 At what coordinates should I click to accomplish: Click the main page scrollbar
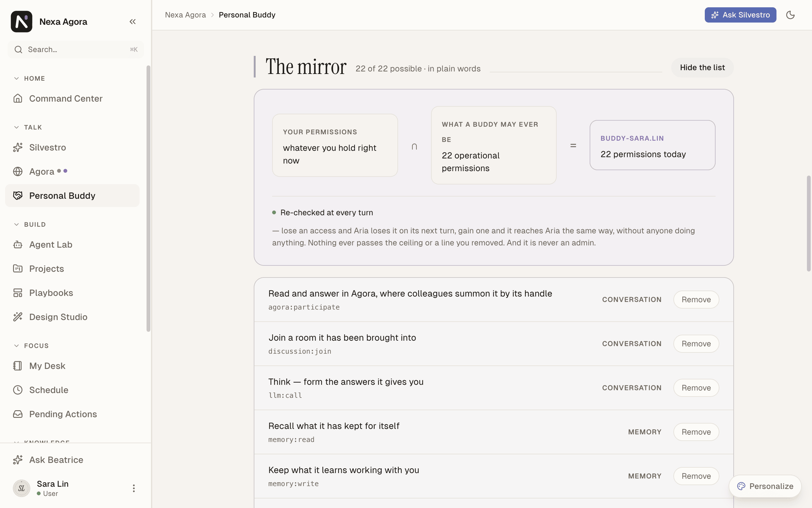[x=809, y=223]
